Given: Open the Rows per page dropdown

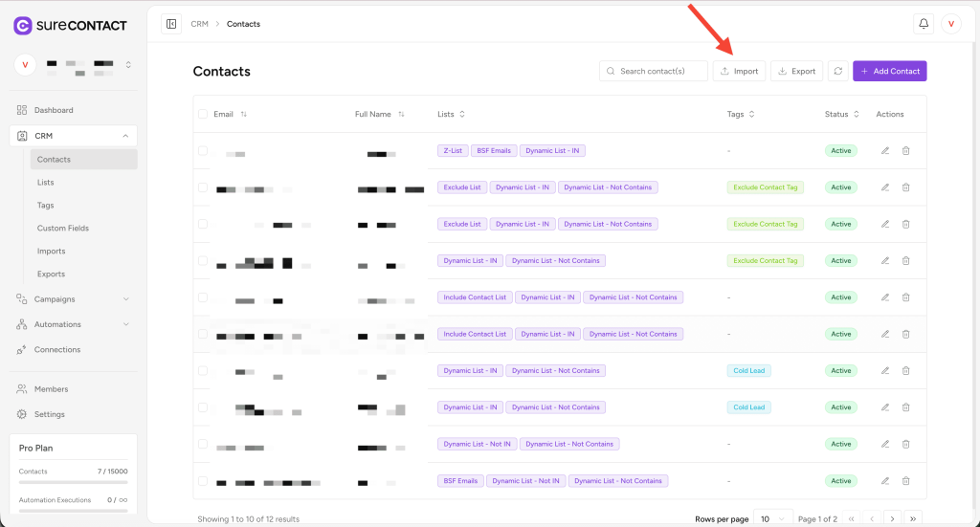Looking at the screenshot, I should pyautogui.click(x=773, y=518).
